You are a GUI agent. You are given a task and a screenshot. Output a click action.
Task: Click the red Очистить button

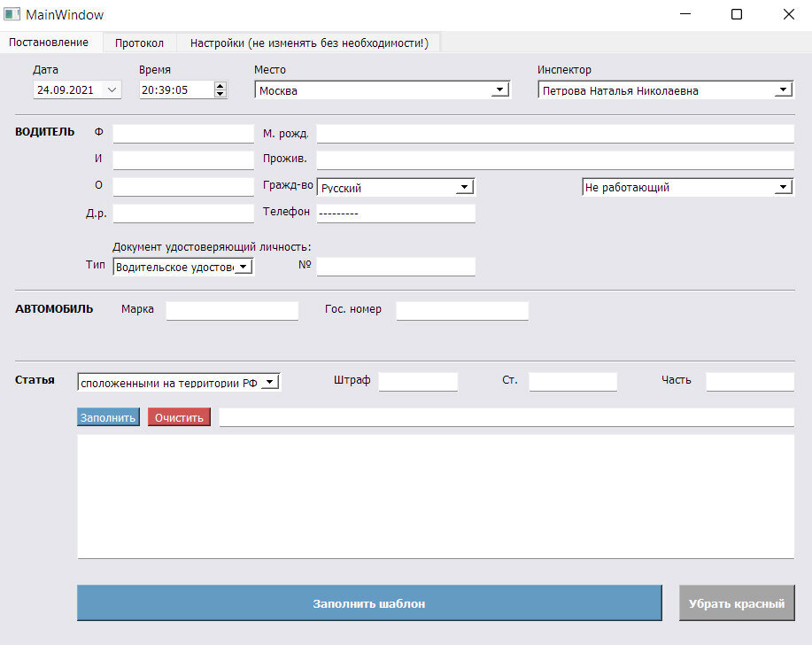click(x=179, y=417)
